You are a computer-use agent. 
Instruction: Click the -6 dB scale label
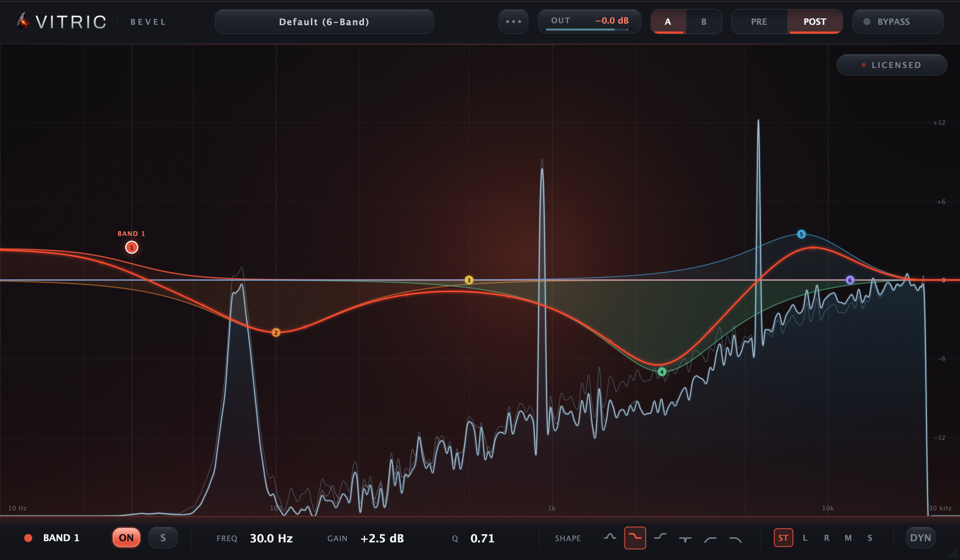click(942, 359)
